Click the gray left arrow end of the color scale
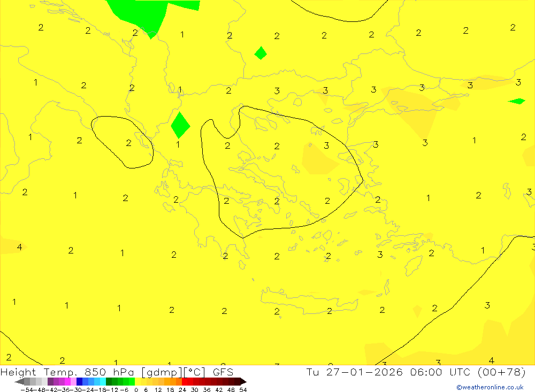 tap(19, 382)
